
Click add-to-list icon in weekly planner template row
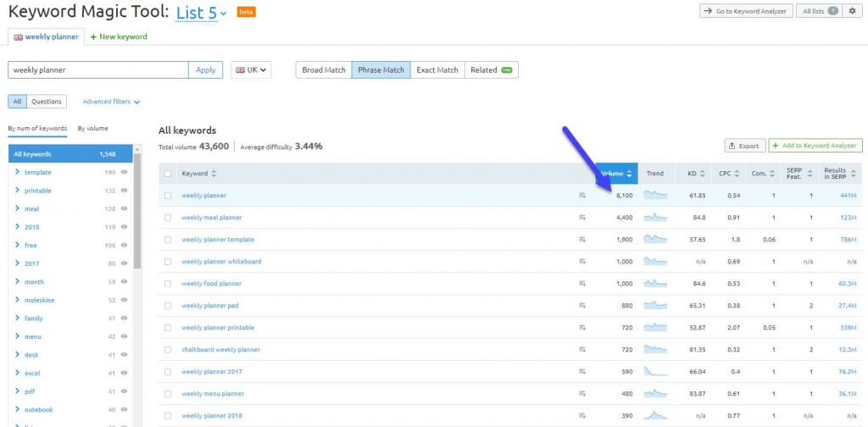(x=581, y=240)
